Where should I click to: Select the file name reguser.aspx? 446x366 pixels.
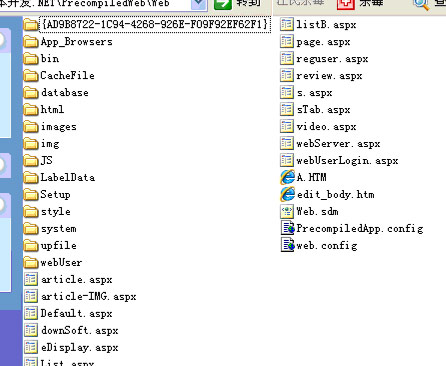click(x=332, y=59)
